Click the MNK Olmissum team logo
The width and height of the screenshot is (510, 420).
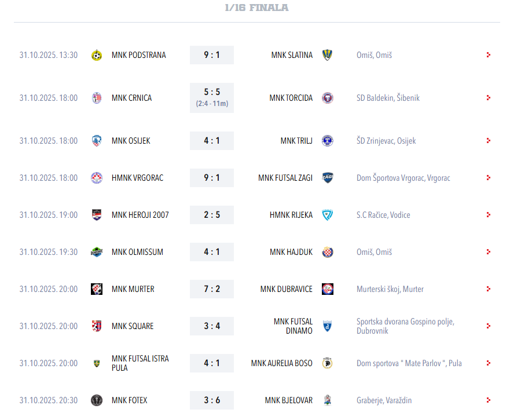click(97, 252)
